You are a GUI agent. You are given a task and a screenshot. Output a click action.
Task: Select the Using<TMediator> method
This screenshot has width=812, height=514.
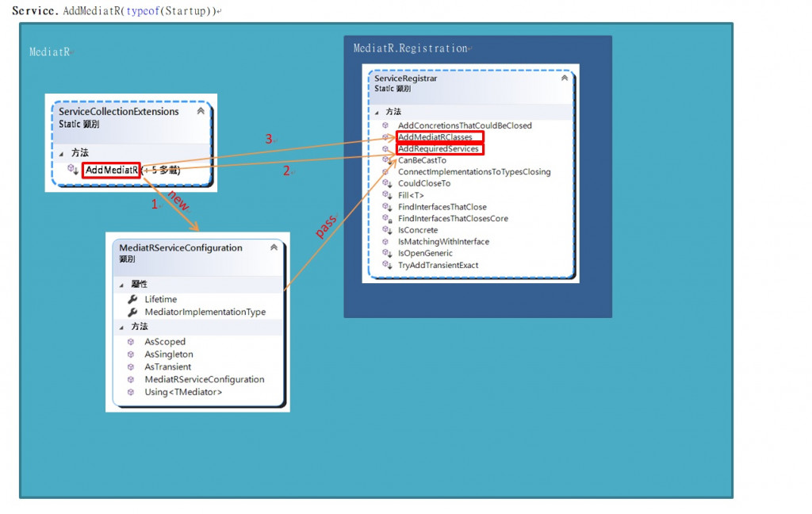183,392
